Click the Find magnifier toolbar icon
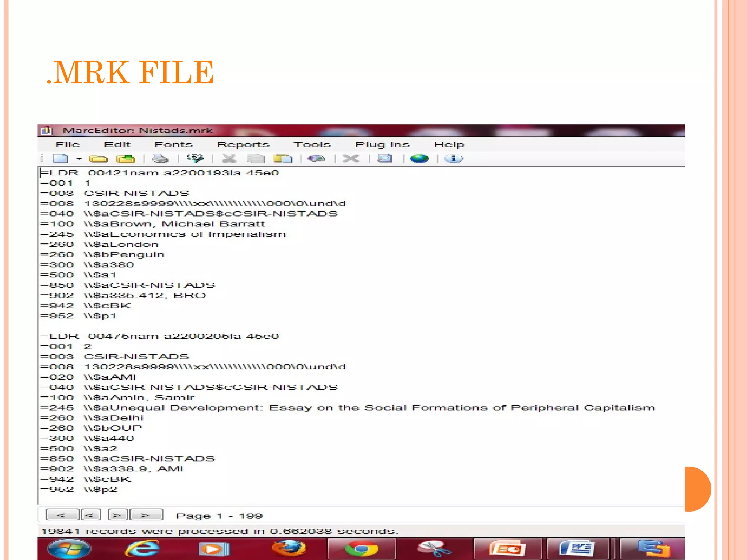The image size is (747, 560). pyautogui.click(x=385, y=159)
